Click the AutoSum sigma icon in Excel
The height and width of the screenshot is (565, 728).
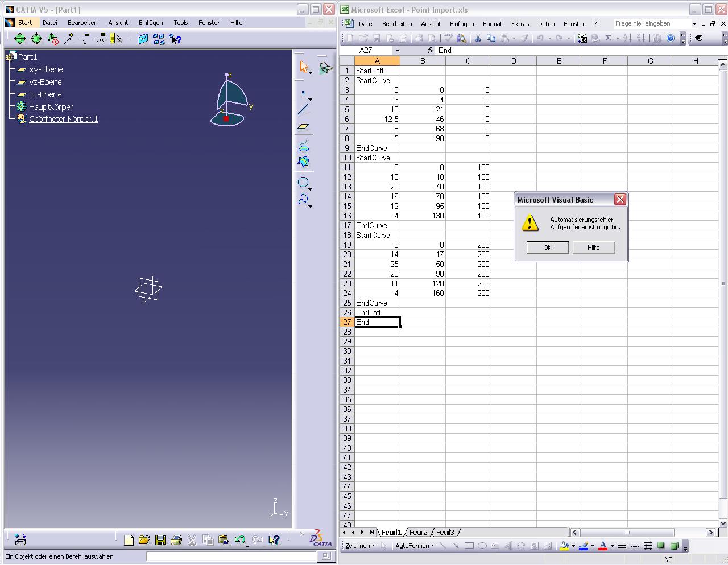tap(608, 38)
